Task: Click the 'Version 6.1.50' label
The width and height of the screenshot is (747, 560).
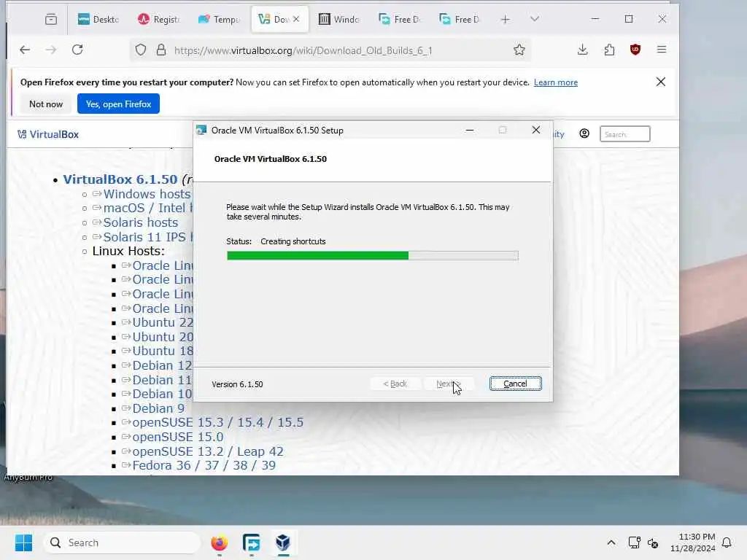Action: [237, 384]
